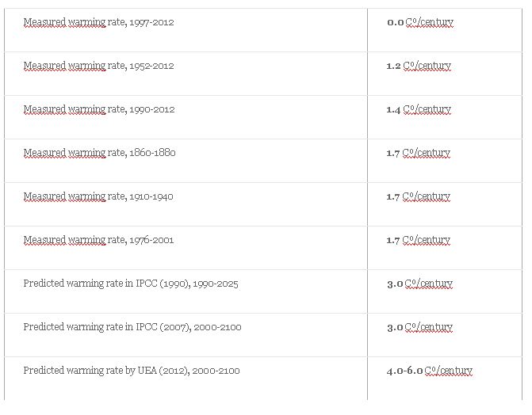Screen dimensions: 532x415
Task: Click the word 'Measured' in the 1997-2012 row
Action: tap(44, 22)
